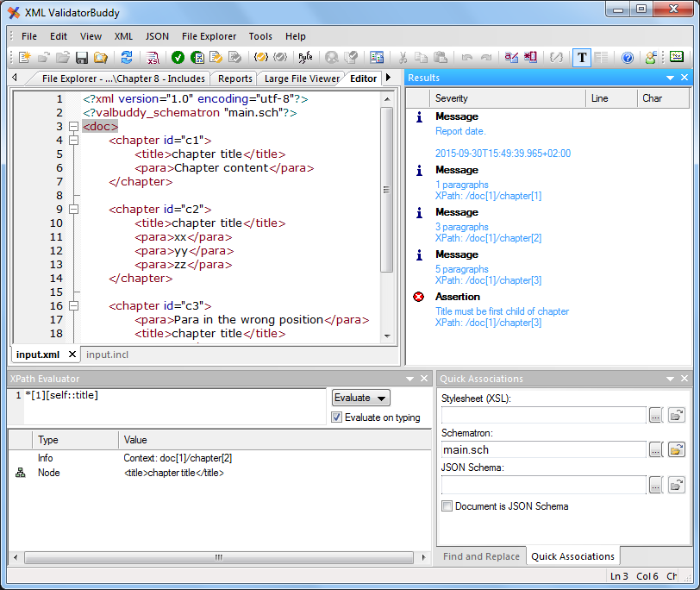Click the XSL transform toolbar icon
This screenshot has height=590, width=700.
pos(153,57)
